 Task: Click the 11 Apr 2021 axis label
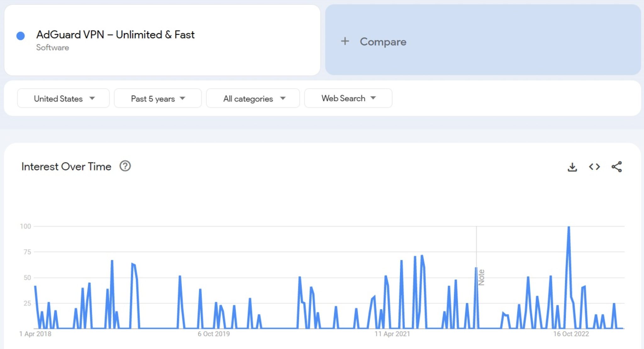[x=392, y=334]
